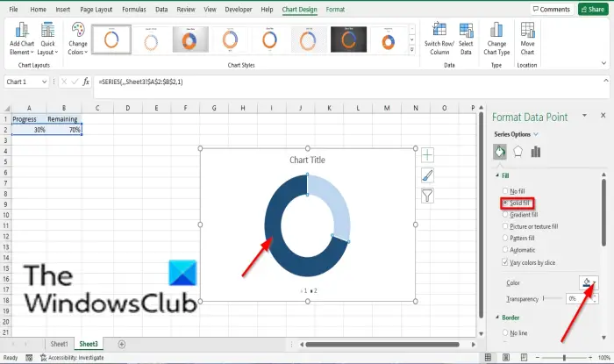
Task: Open Format Data Point pane options arrow
Action: point(584,115)
